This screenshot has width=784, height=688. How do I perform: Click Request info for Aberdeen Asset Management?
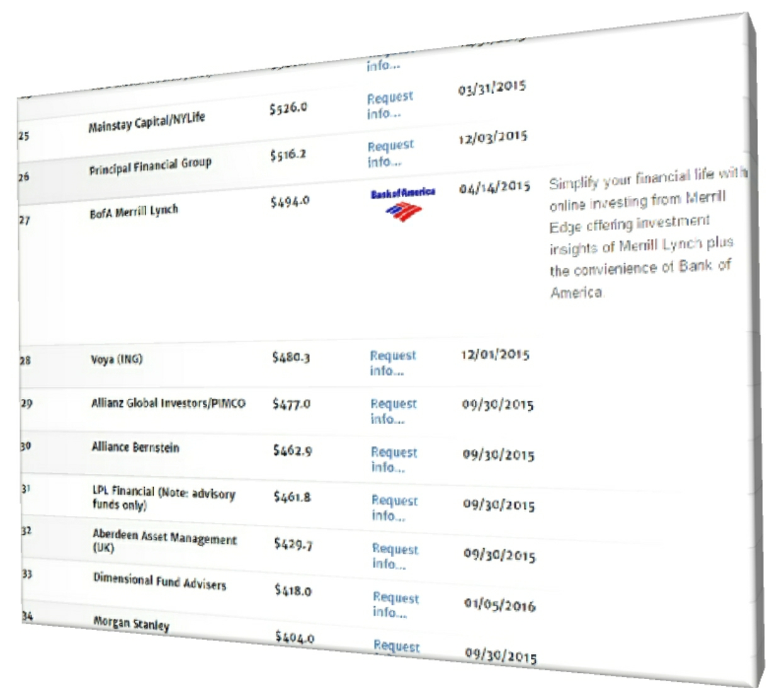click(x=395, y=557)
